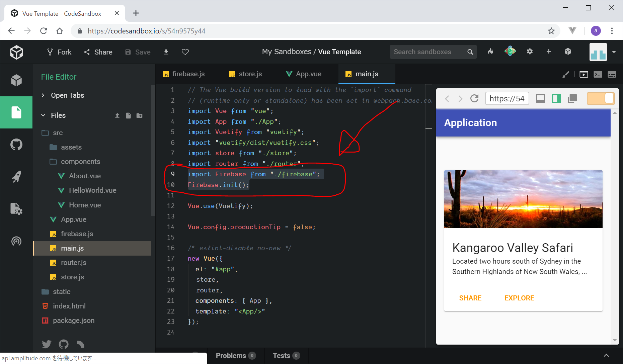The width and height of the screenshot is (623, 364).
Task: Toggle the bottom panel layout icon
Action: [x=612, y=74]
